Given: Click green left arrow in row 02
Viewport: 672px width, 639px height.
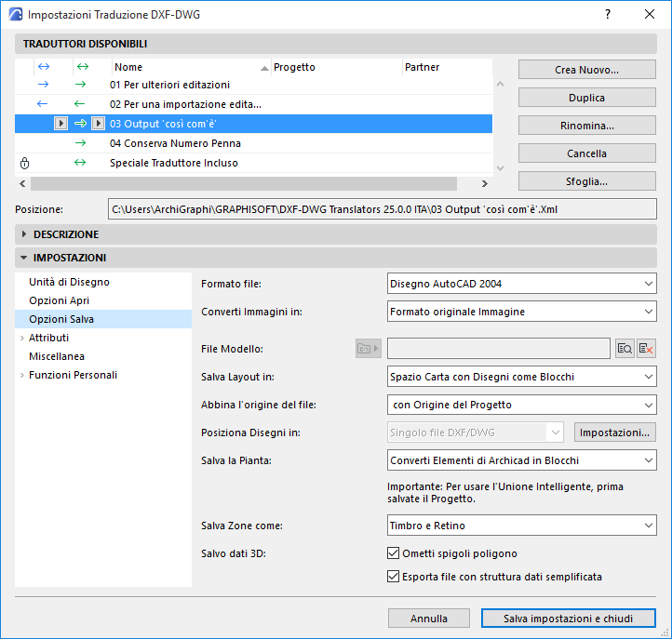Looking at the screenshot, I should (79, 103).
